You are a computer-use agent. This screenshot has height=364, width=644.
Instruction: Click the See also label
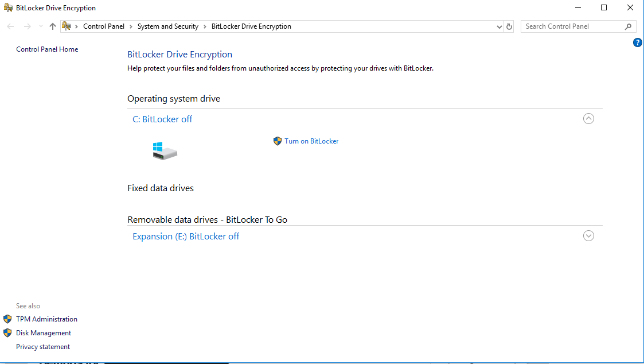[x=28, y=306]
